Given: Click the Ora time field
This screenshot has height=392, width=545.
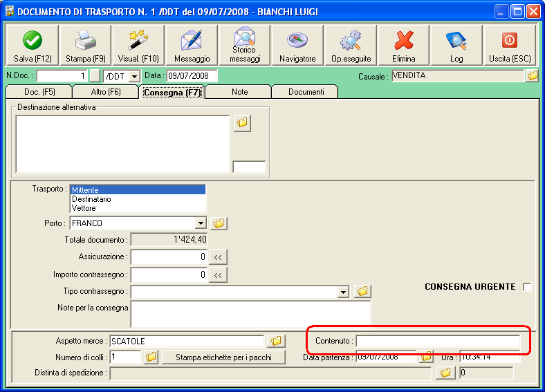Looking at the screenshot, I should [x=490, y=357].
